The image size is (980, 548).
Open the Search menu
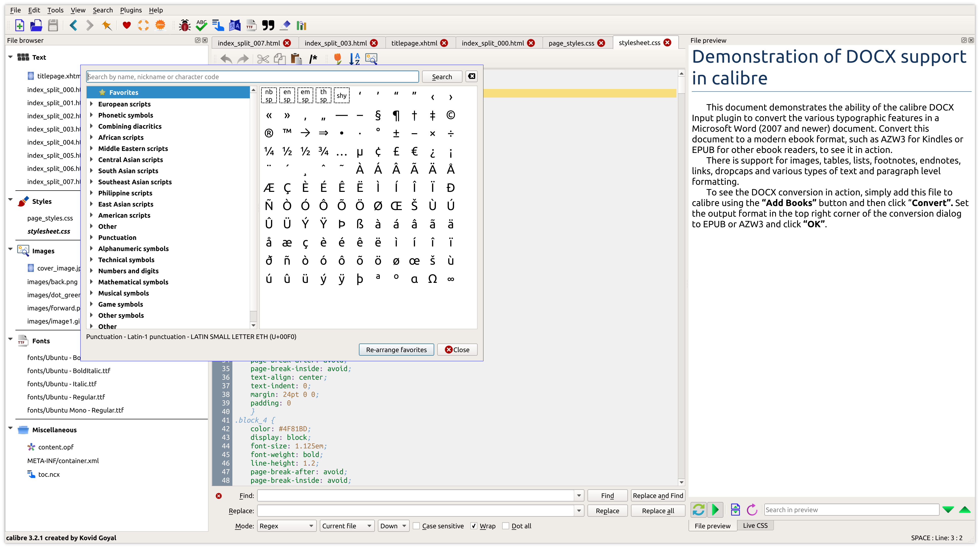pyautogui.click(x=103, y=10)
